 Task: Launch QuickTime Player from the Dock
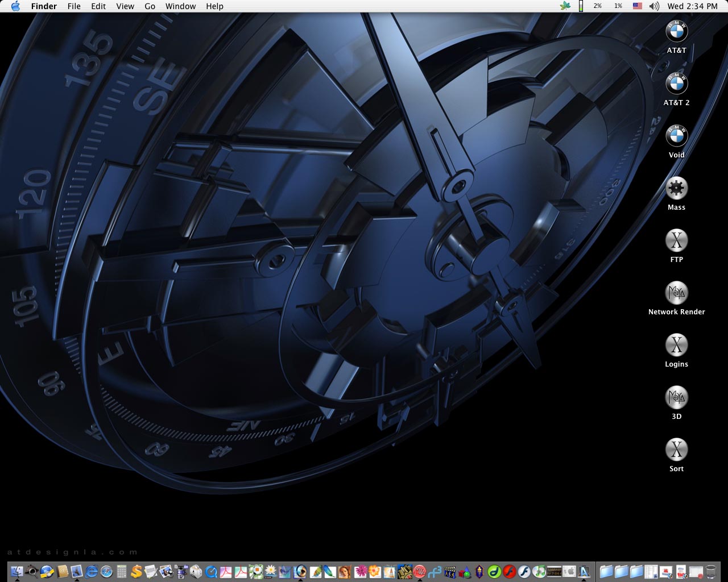tap(212, 571)
